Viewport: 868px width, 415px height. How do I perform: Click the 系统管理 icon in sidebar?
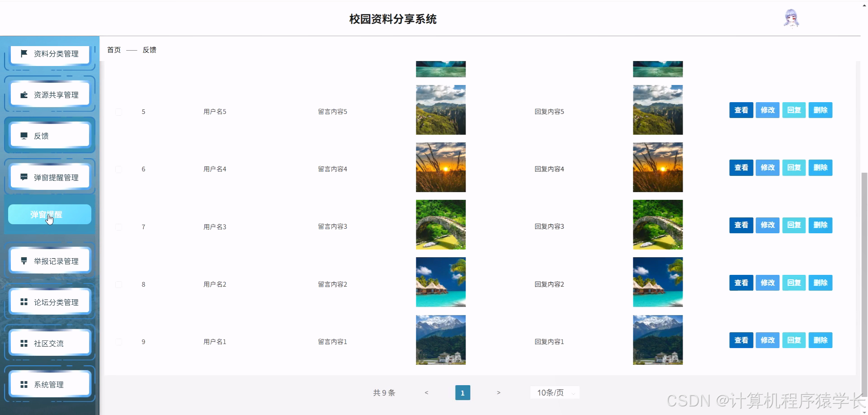point(24,384)
